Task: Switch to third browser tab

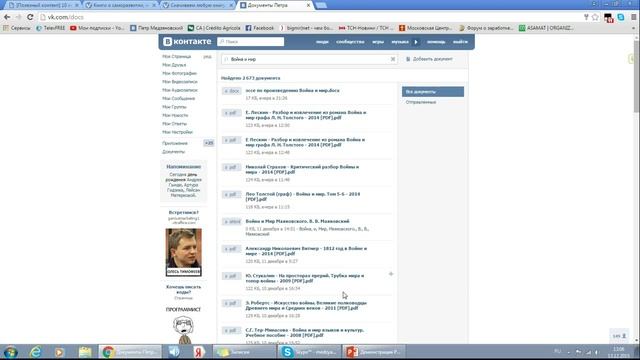Action: (198, 5)
